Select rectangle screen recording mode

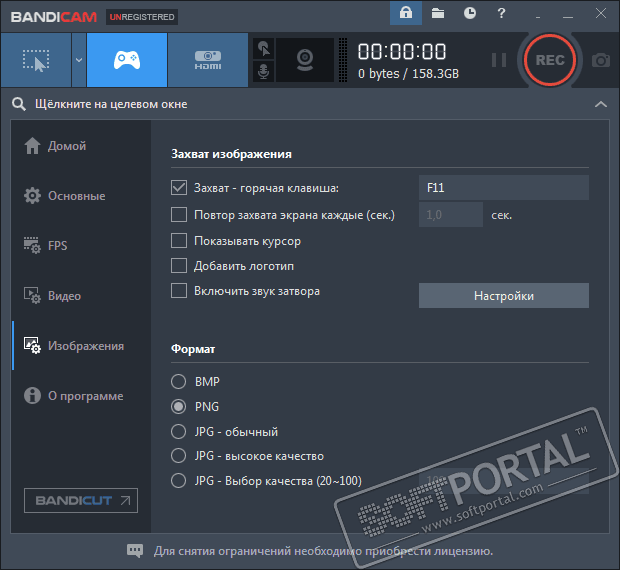coord(36,60)
